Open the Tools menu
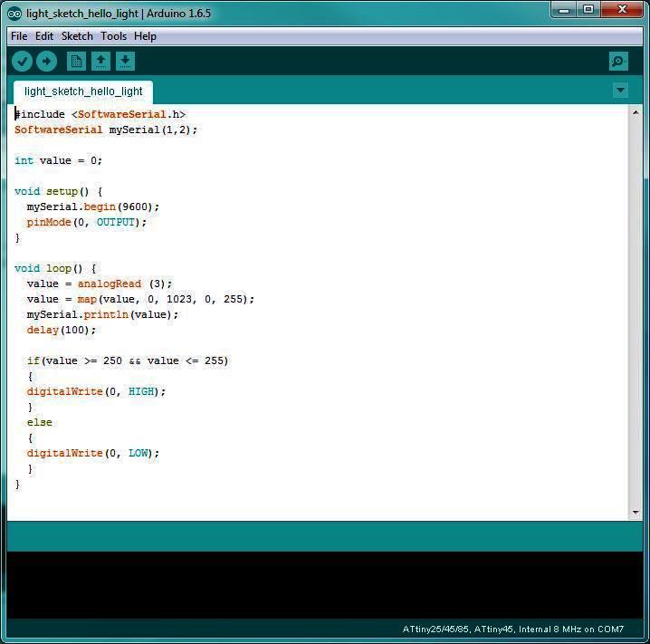The width and height of the screenshot is (650, 644). tap(113, 36)
